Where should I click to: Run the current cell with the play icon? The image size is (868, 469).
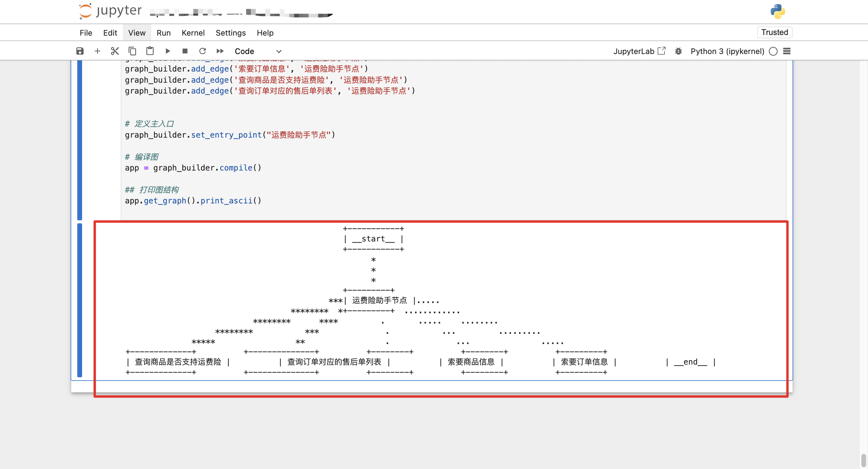168,51
